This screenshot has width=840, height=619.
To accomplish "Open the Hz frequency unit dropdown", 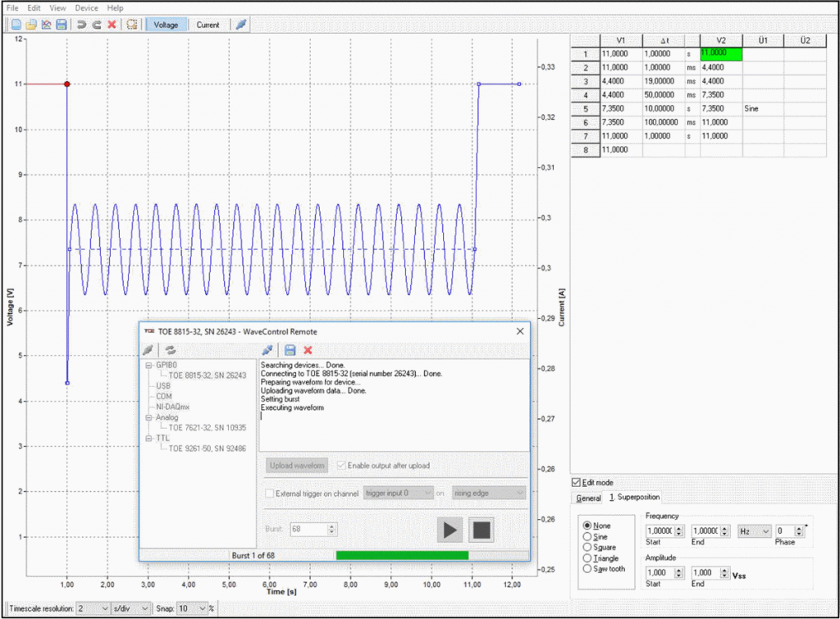I will click(x=754, y=531).
